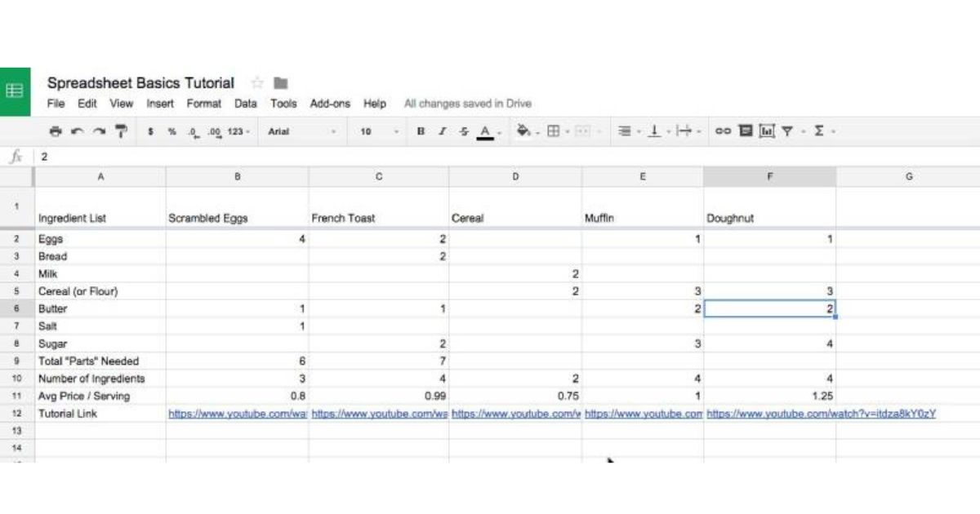Insert a chart from the toolbar
The height and width of the screenshot is (514, 980).
pyautogui.click(x=767, y=131)
